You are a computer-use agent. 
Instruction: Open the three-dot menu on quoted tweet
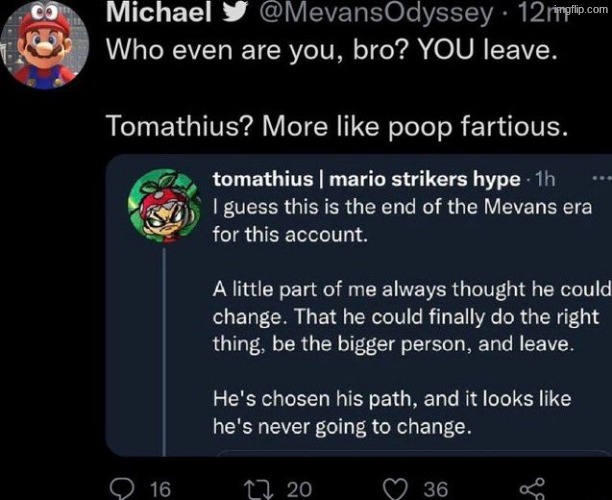pyautogui.click(x=600, y=179)
